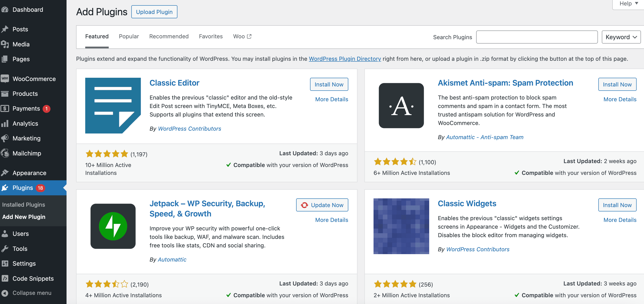Click the Appearance paintbrush icon
Viewport: 644px width, 304px height.
(x=5, y=173)
